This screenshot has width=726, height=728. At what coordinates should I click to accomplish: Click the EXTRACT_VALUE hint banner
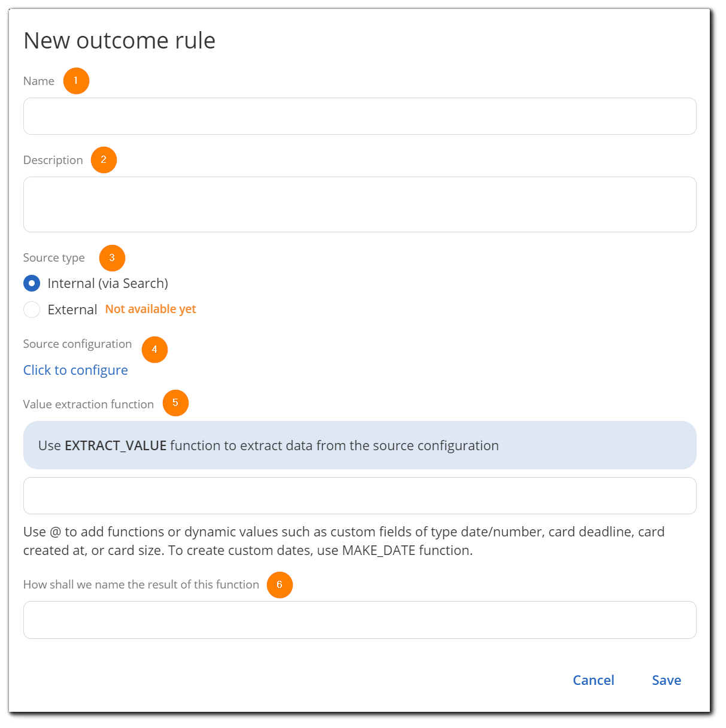(x=360, y=445)
